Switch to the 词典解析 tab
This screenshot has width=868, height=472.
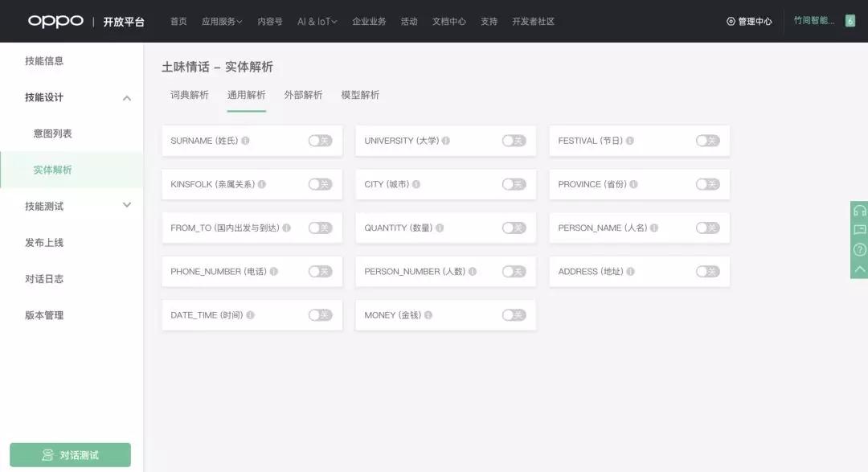tap(191, 95)
